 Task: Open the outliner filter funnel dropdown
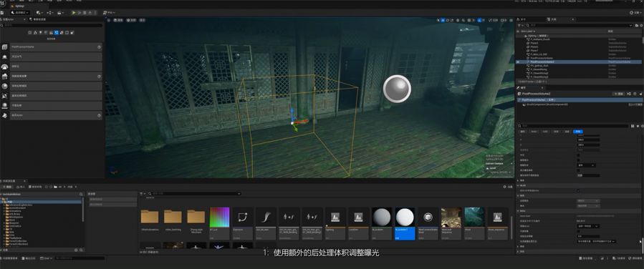pyautogui.click(x=520, y=26)
